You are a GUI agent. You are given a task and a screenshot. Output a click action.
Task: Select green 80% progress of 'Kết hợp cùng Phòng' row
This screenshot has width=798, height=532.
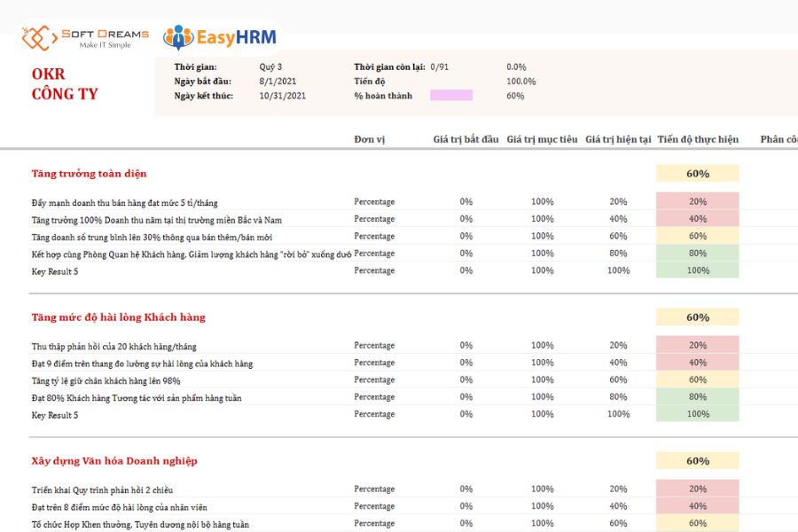[697, 253]
